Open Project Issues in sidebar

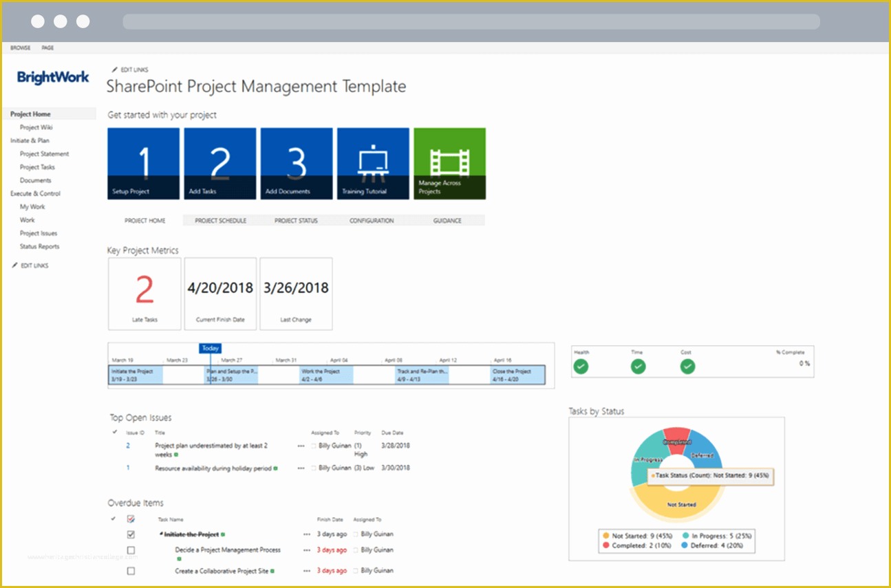[x=39, y=233]
